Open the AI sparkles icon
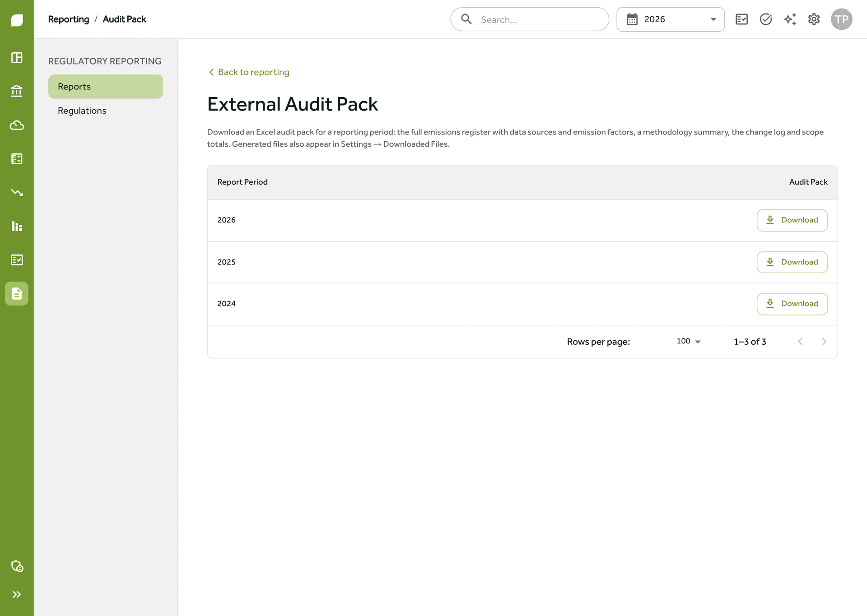This screenshot has height=616, width=867. pos(790,19)
